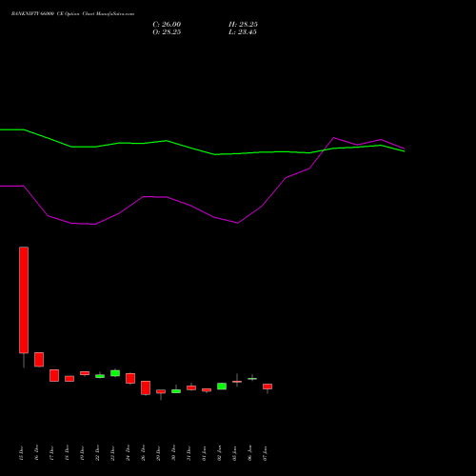Select the 05 Jan date label
This screenshot has height=476, width=476.
point(234,453)
